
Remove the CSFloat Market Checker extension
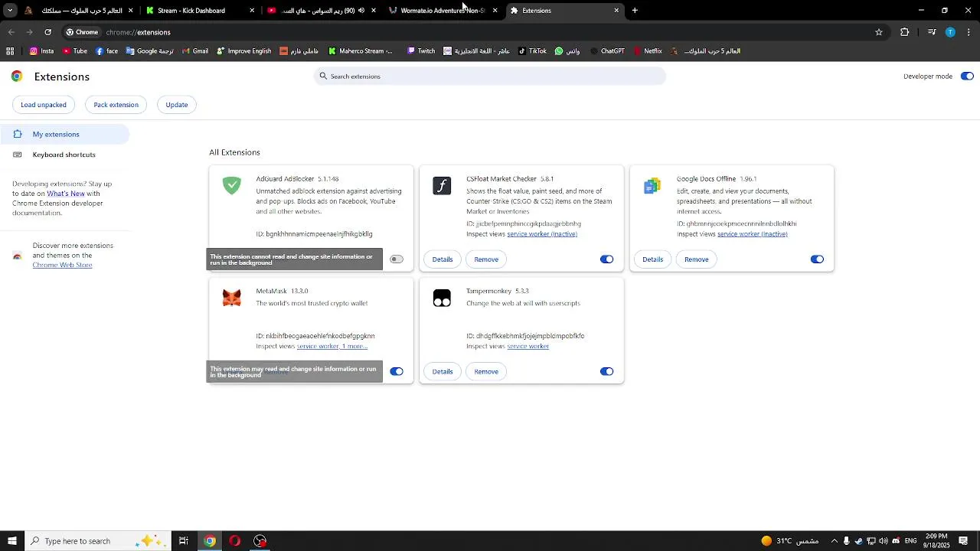[486, 259]
